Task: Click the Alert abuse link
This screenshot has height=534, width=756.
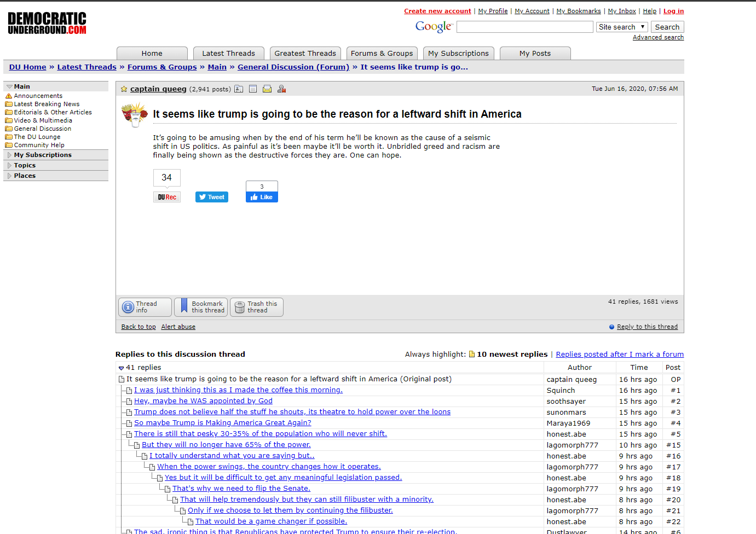Action: point(178,327)
